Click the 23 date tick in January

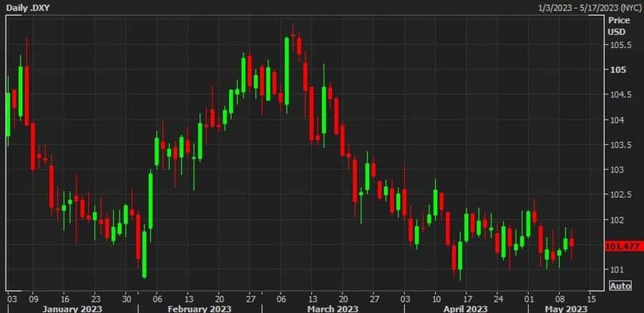(95, 299)
